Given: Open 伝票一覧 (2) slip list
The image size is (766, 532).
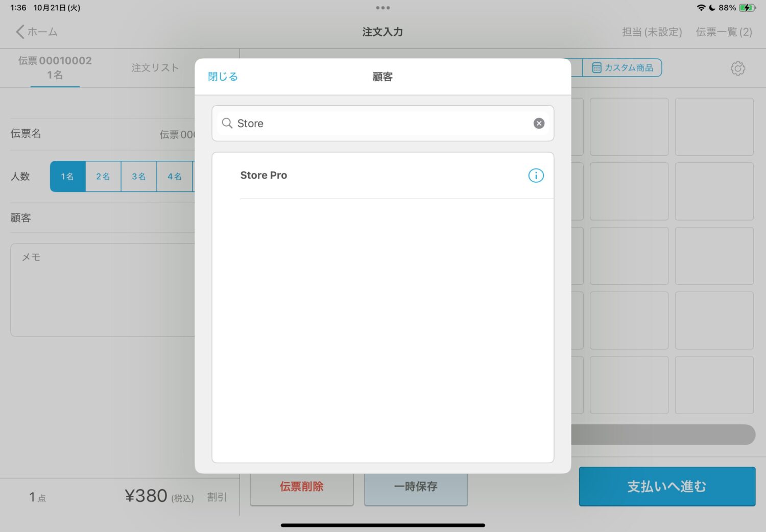Looking at the screenshot, I should coord(724,32).
